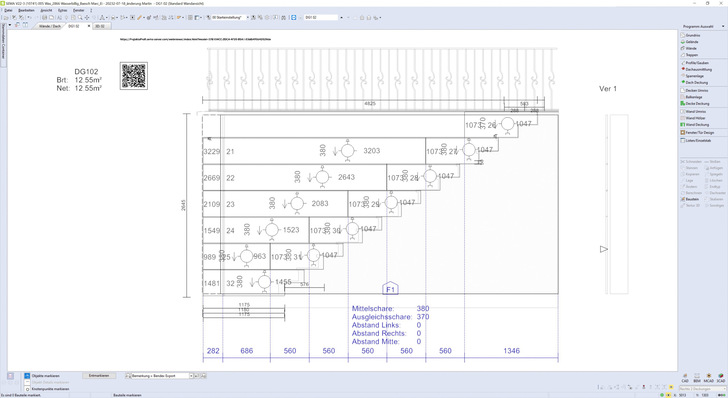Image resolution: width=728 pixels, height=398 pixels.
Task: Click the DG1 02 input field in the toolbar
Action: (321, 18)
